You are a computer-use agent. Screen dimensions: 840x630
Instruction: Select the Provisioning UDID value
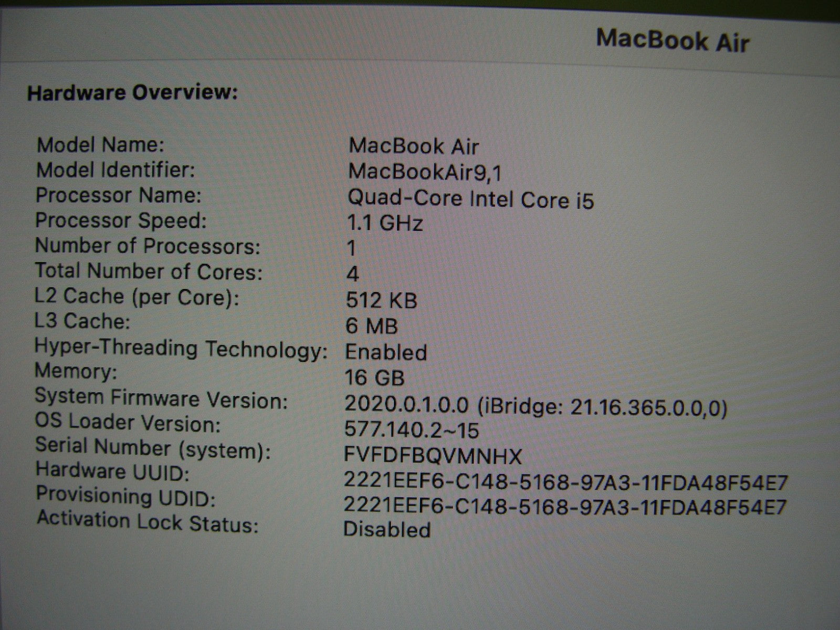tap(565, 507)
